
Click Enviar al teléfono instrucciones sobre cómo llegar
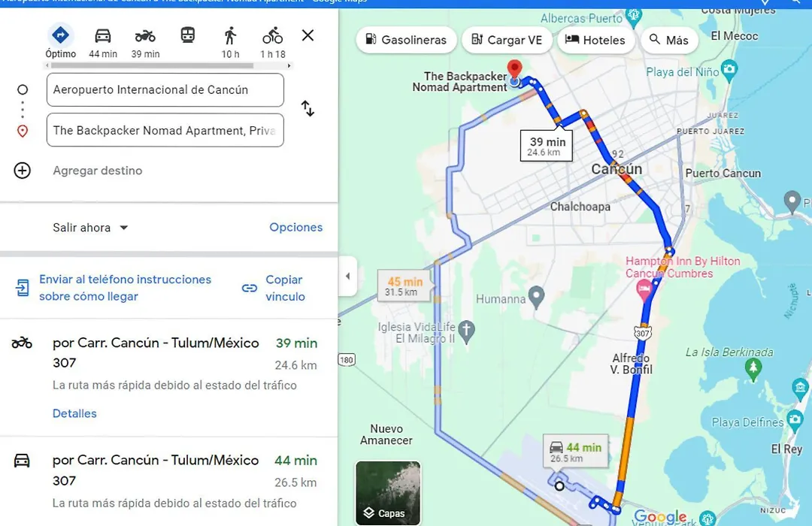126,288
